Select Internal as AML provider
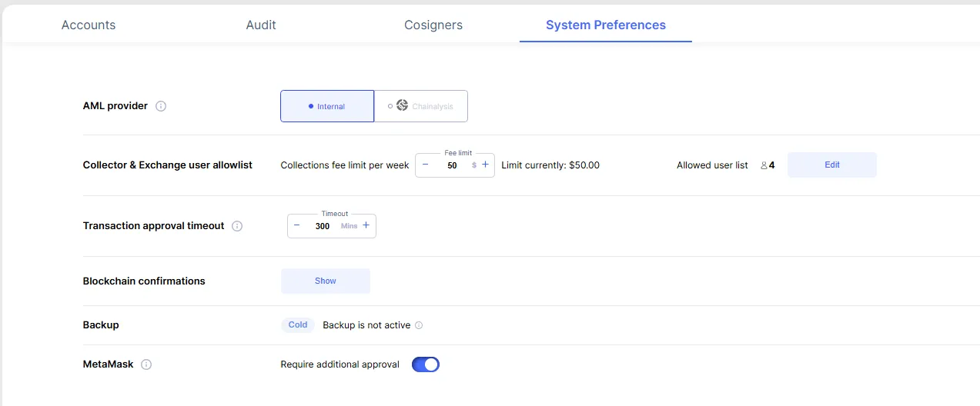This screenshot has height=406, width=980. coord(327,106)
